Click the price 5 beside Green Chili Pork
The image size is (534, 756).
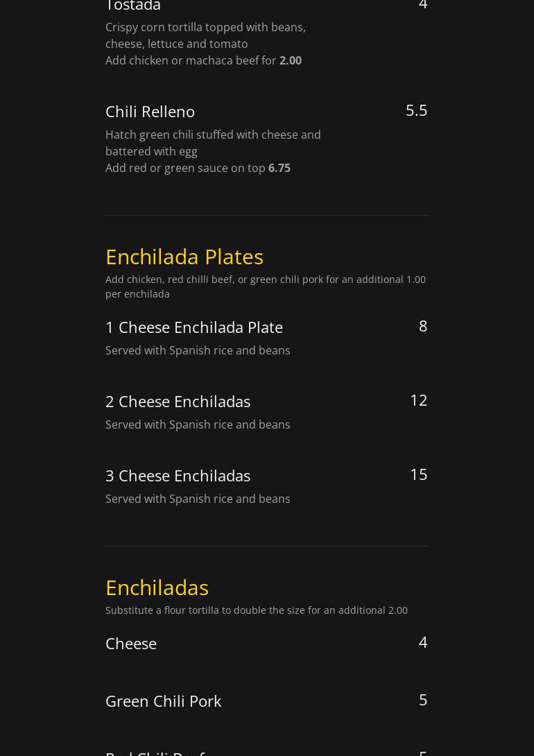pos(422,700)
